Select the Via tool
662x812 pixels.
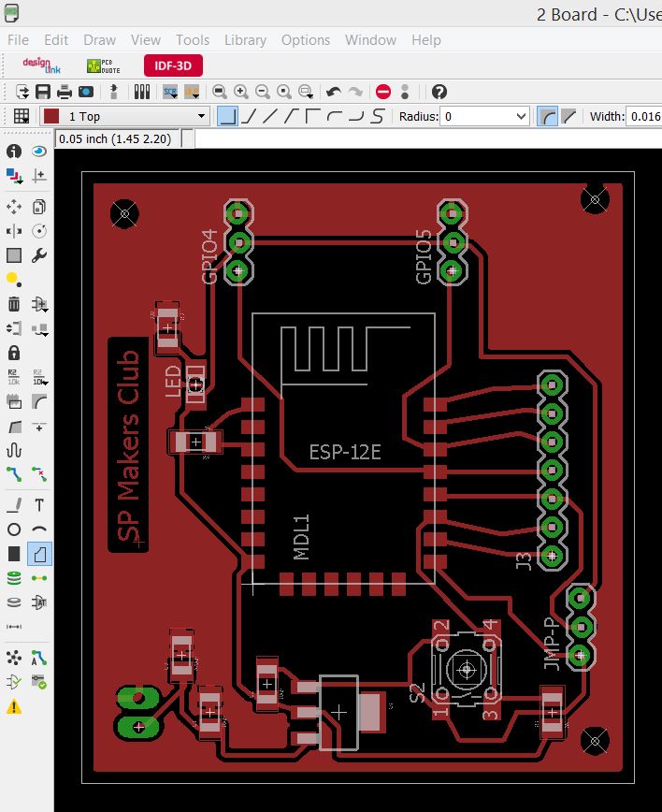tap(14, 578)
